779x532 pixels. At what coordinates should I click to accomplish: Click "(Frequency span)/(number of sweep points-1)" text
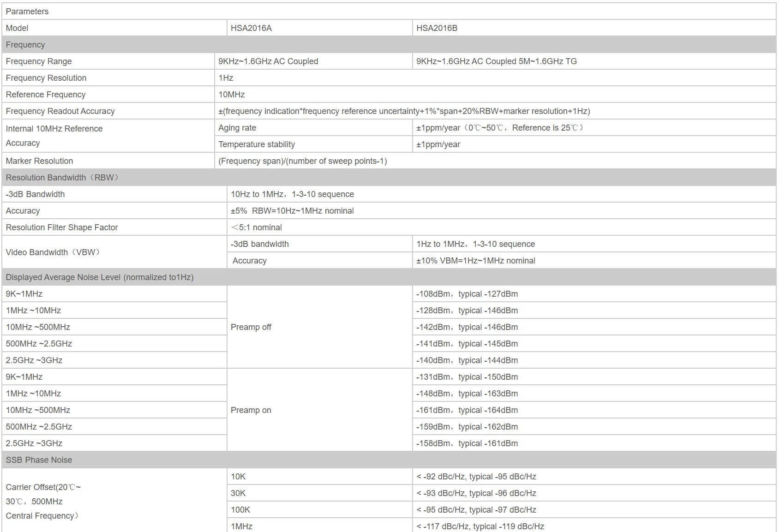click(x=303, y=161)
